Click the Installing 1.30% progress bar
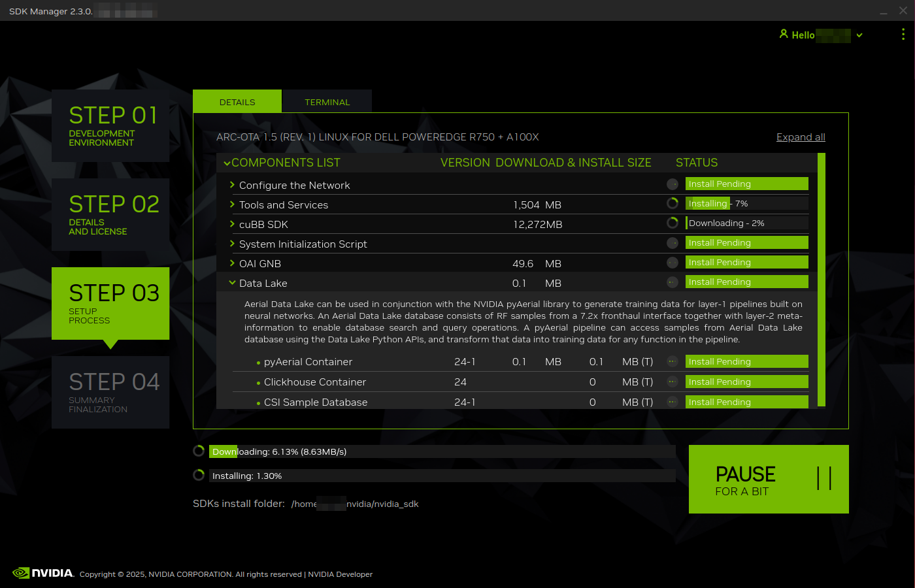This screenshot has width=915, height=588. 442,476
